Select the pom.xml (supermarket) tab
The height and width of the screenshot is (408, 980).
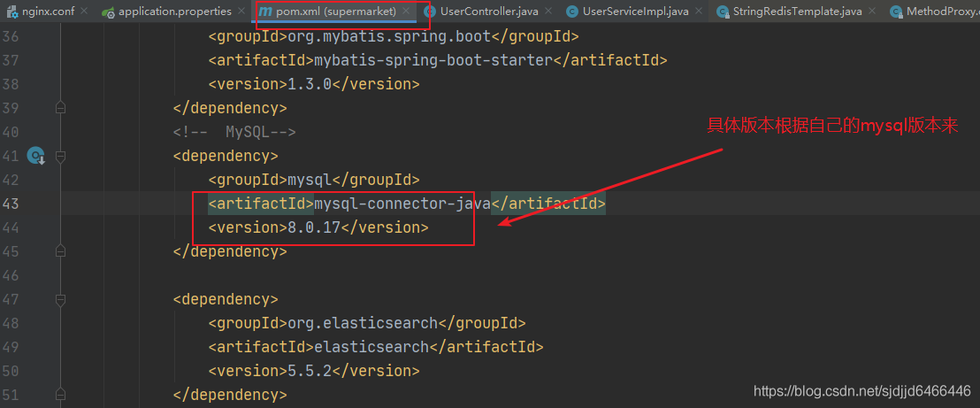click(x=335, y=12)
